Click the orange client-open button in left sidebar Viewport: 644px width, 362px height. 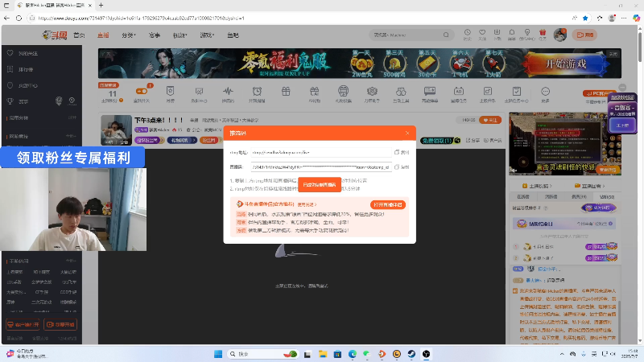tap(23, 324)
